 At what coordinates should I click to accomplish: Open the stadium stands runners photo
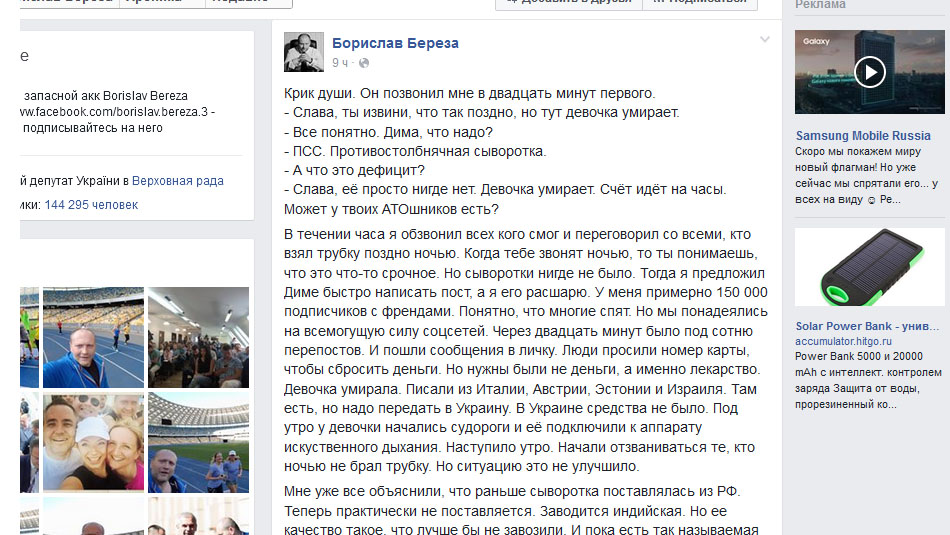point(198,442)
